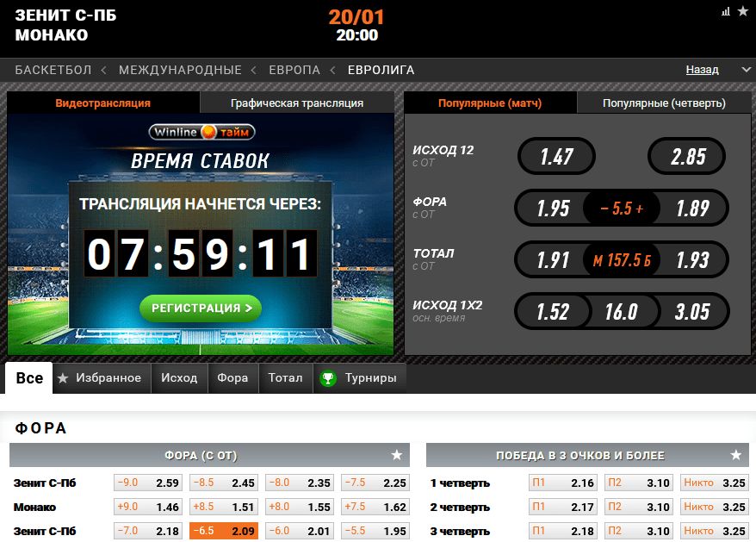Filter markets by Исход tab
This screenshot has width=756, height=542.
click(179, 378)
